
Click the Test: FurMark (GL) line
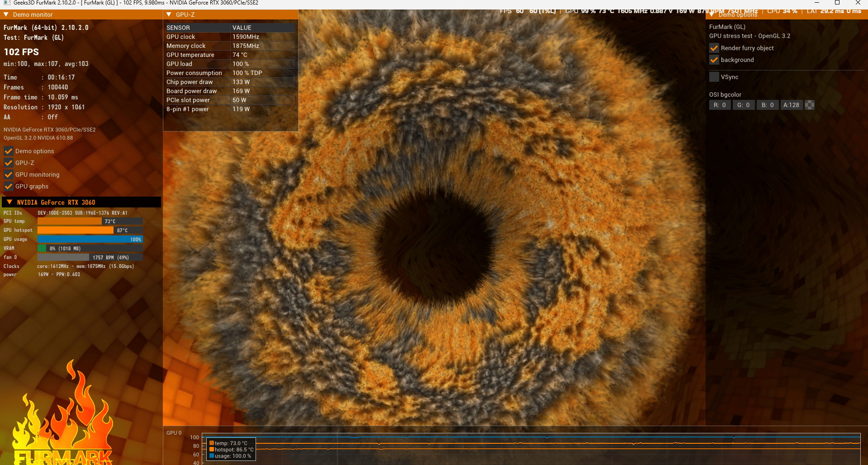[34, 38]
